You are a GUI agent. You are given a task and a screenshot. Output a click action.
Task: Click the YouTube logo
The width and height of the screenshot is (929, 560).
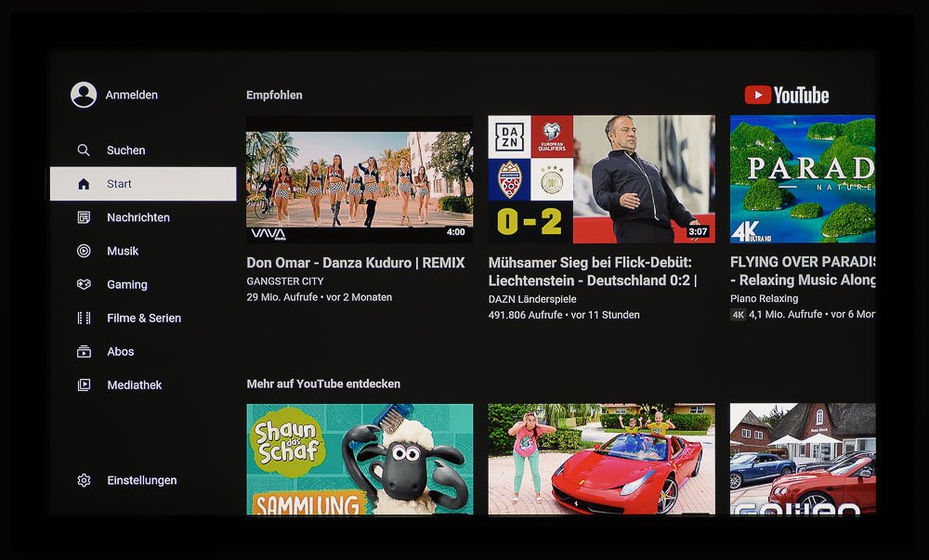(x=786, y=96)
